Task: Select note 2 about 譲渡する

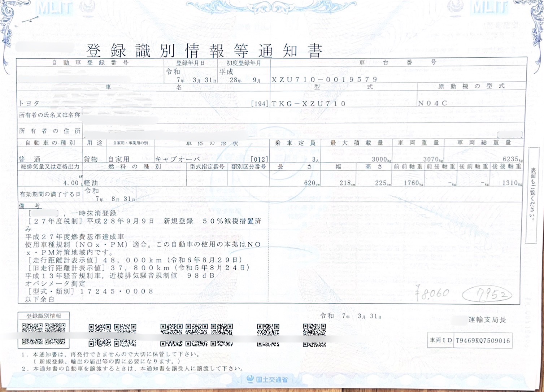Action: pyautogui.click(x=132, y=369)
